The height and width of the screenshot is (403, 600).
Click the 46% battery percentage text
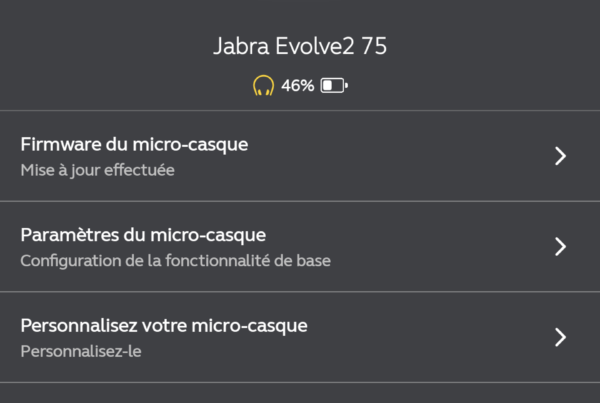click(x=297, y=85)
